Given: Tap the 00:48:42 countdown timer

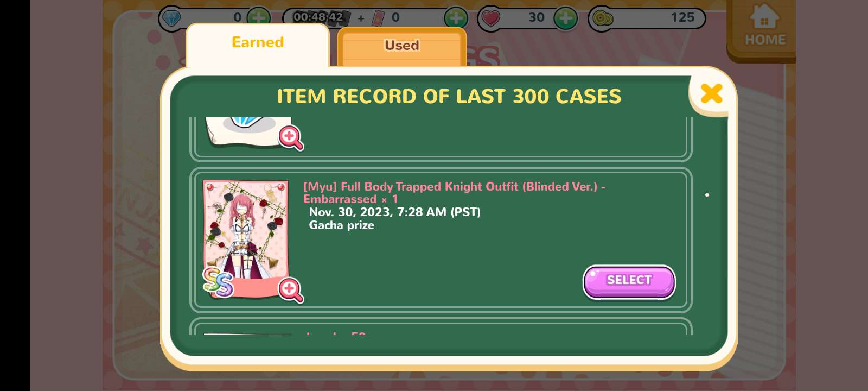Looking at the screenshot, I should [318, 17].
